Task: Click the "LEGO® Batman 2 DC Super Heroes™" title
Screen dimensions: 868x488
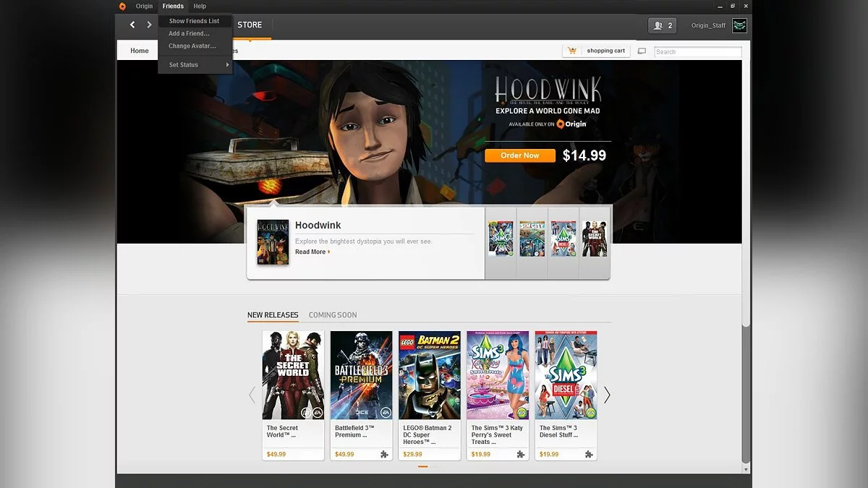Action: (x=427, y=435)
